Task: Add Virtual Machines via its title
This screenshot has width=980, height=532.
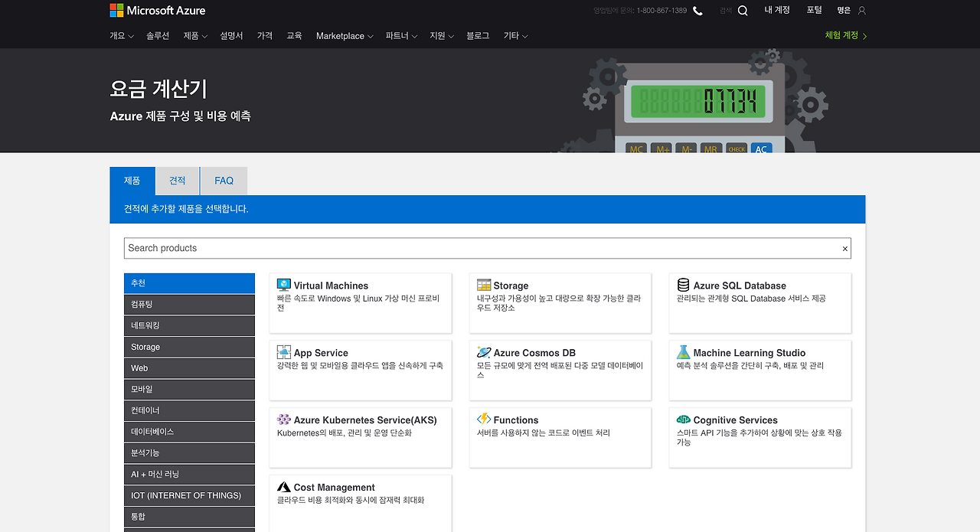Action: pyautogui.click(x=331, y=286)
